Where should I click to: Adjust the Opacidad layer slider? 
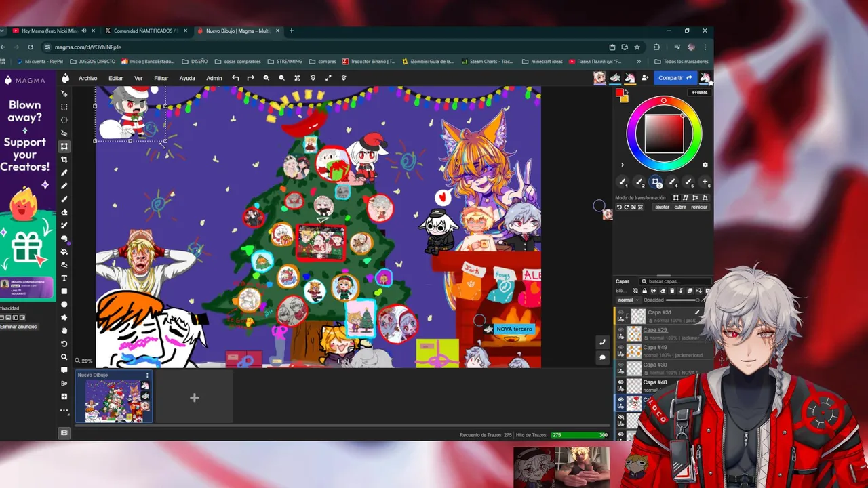[x=683, y=300]
